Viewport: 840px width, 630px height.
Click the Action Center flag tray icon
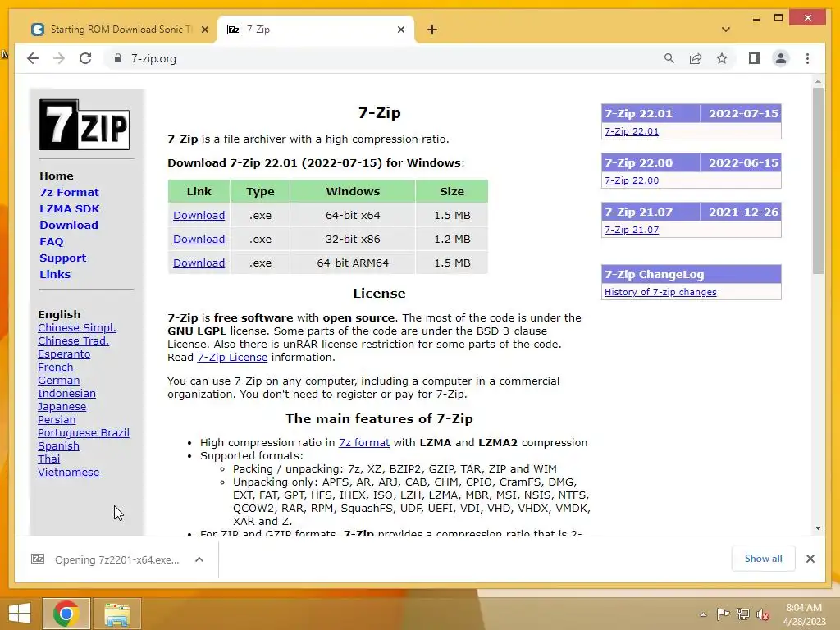pos(724,614)
